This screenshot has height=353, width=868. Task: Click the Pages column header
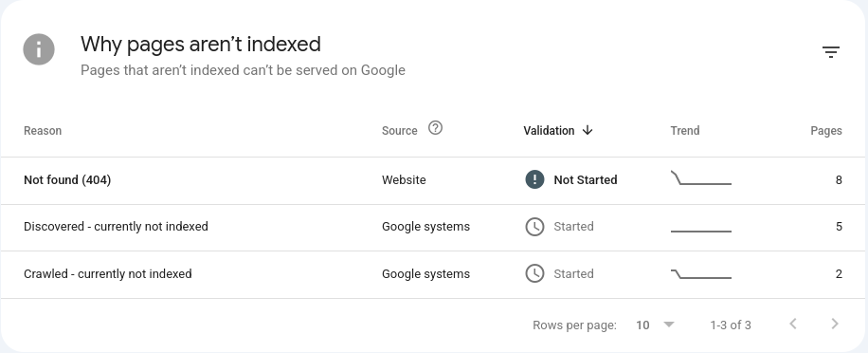tap(826, 131)
